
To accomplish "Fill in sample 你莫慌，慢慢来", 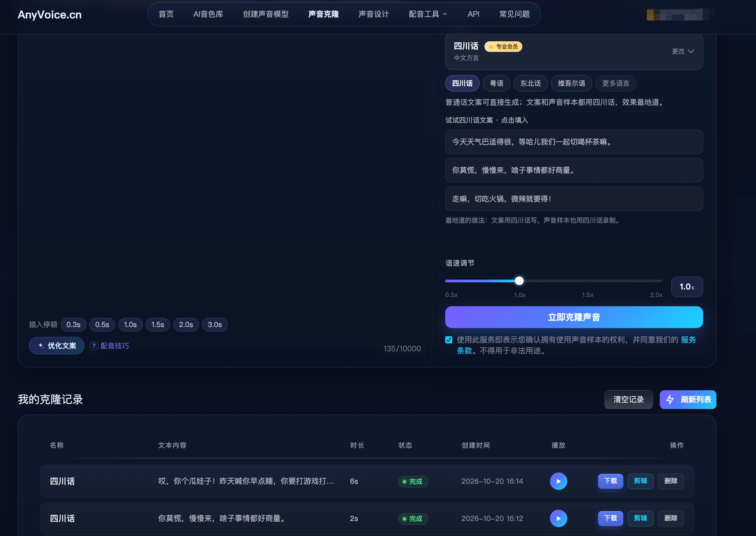I will click(x=574, y=170).
